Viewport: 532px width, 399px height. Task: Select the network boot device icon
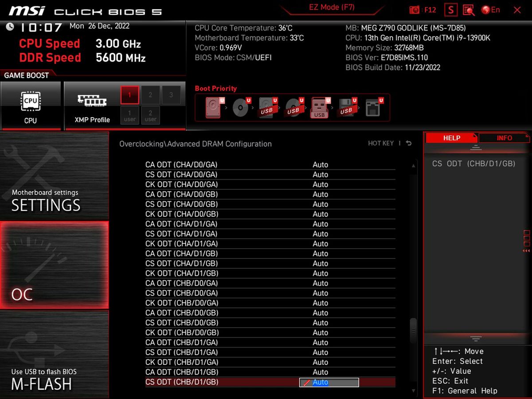[373, 107]
